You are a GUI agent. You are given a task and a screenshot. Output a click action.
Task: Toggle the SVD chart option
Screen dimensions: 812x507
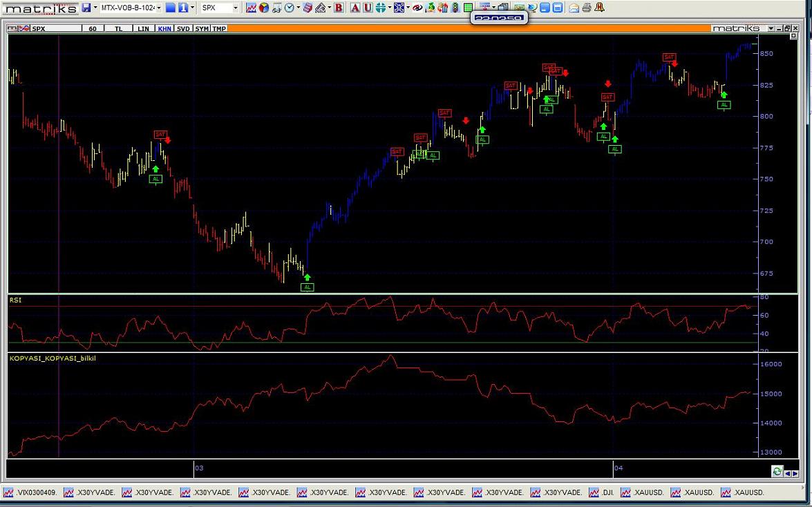click(x=183, y=28)
